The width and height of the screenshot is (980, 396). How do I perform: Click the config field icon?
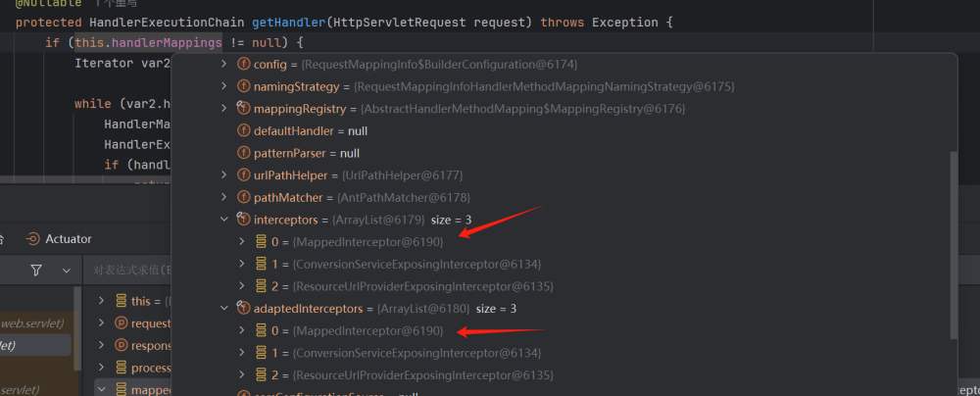243,65
